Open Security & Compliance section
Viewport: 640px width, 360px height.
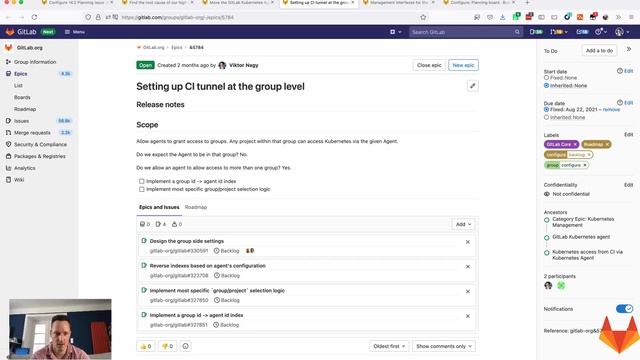(39, 144)
